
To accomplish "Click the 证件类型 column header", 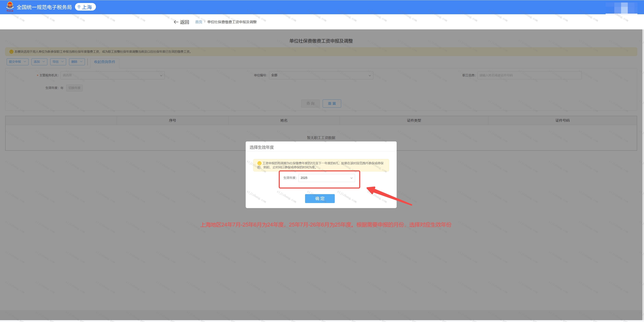I will (414, 121).
